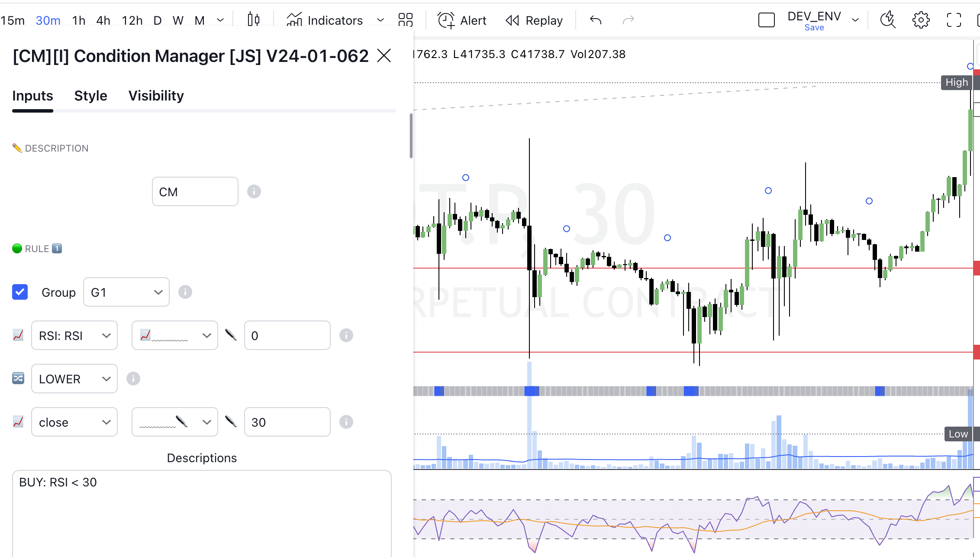Image resolution: width=980 pixels, height=557 pixels.
Task: Click the quick search lightning icon
Action: (888, 20)
